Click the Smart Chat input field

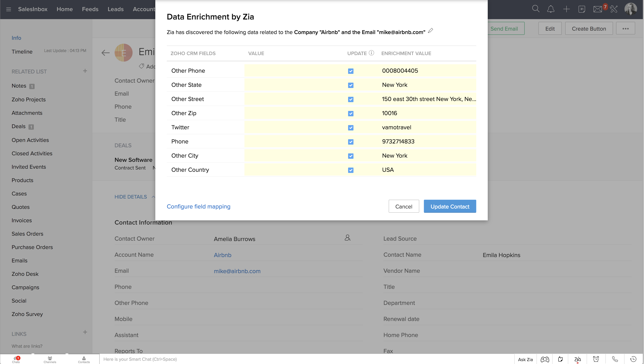pyautogui.click(x=307, y=359)
